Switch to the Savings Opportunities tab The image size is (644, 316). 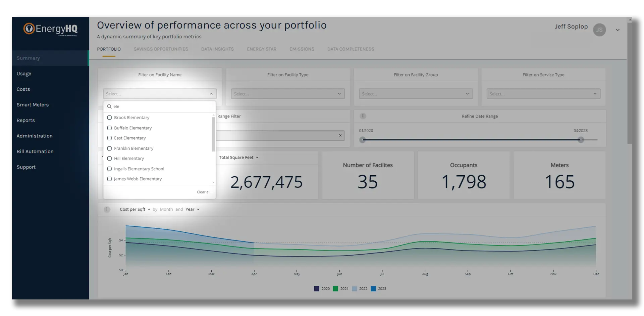[161, 49]
